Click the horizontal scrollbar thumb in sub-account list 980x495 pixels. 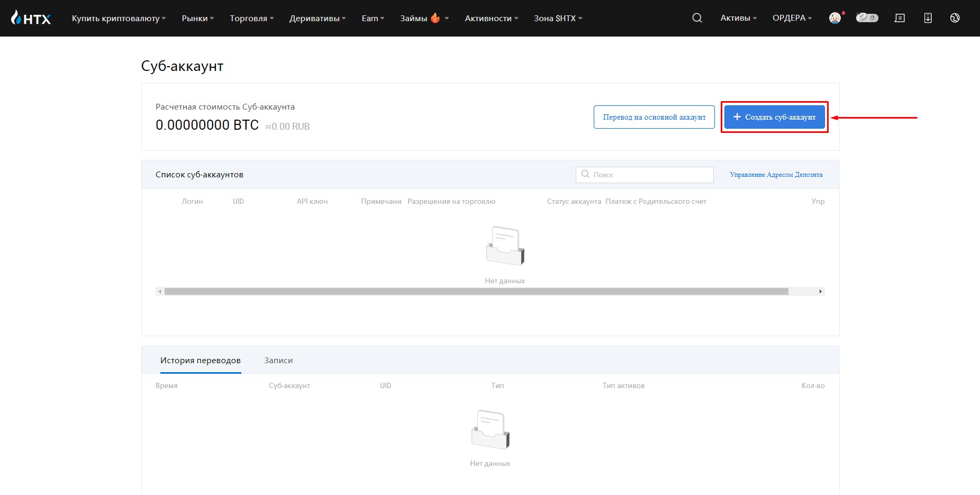pos(476,291)
